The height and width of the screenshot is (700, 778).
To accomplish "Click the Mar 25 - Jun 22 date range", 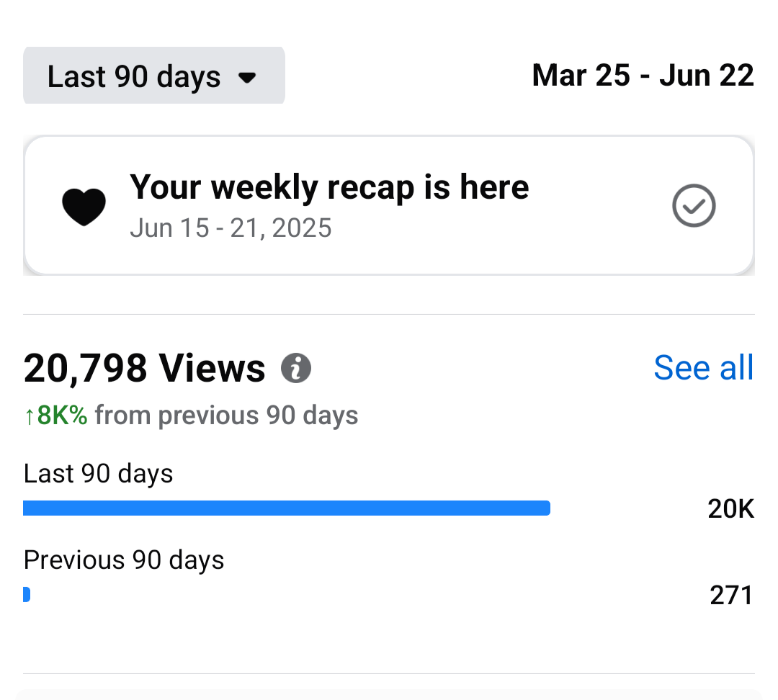I will 643,76.
